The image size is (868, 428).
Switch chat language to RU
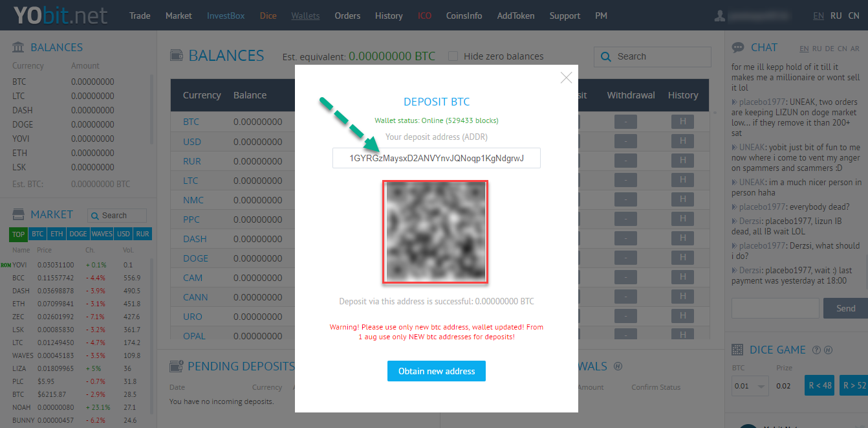pyautogui.click(x=817, y=49)
